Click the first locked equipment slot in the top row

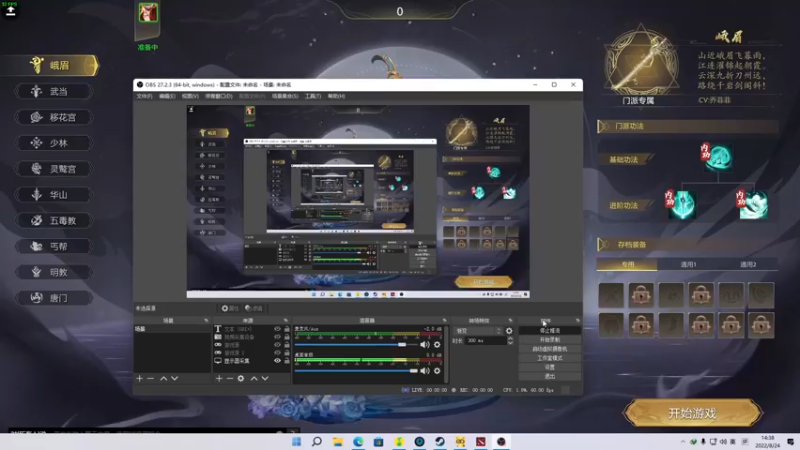coord(641,295)
